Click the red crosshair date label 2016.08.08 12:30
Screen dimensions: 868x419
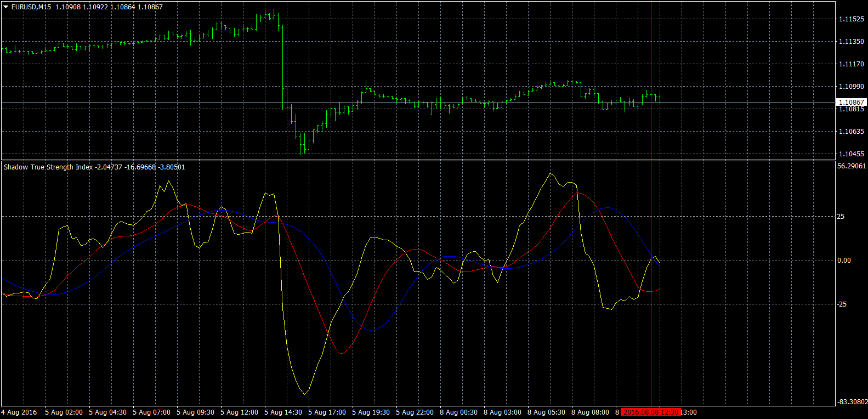click(650, 412)
